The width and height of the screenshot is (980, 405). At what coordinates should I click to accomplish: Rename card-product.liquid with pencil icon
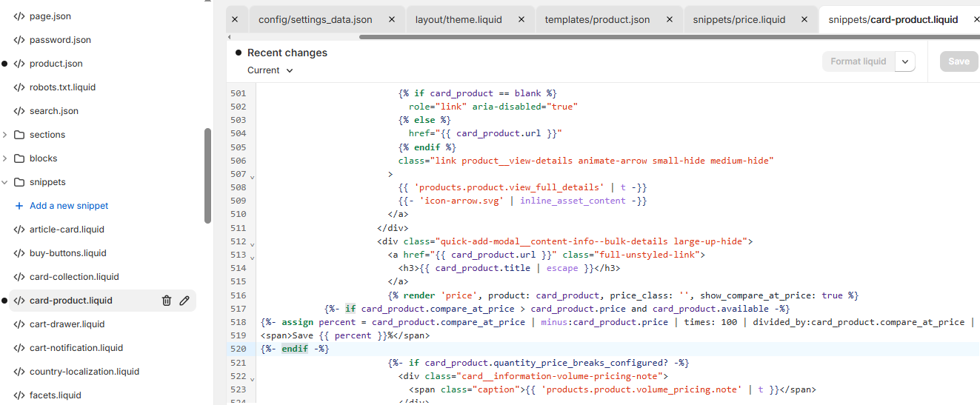(184, 301)
